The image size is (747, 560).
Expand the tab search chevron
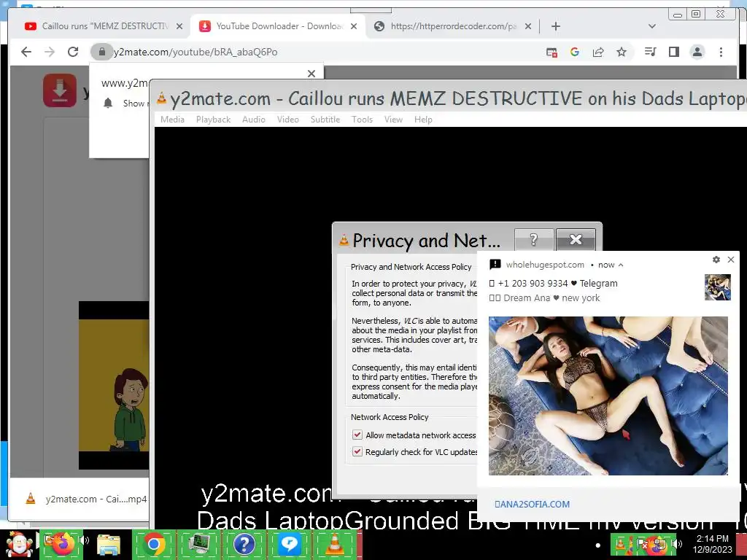tap(652, 26)
